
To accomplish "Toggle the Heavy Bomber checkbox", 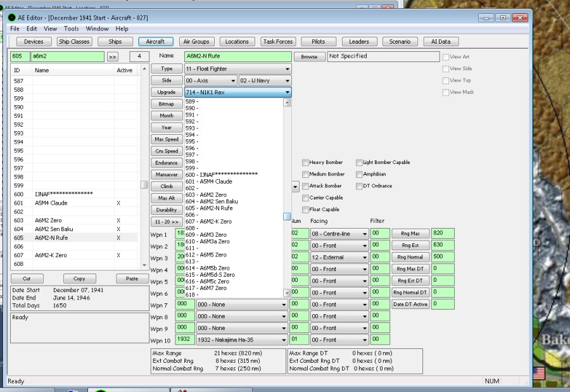I will coord(305,163).
